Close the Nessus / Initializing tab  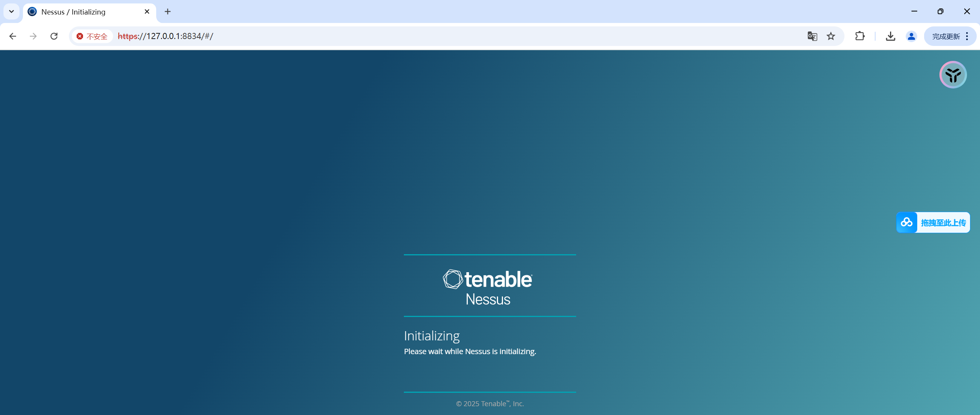[147, 11]
